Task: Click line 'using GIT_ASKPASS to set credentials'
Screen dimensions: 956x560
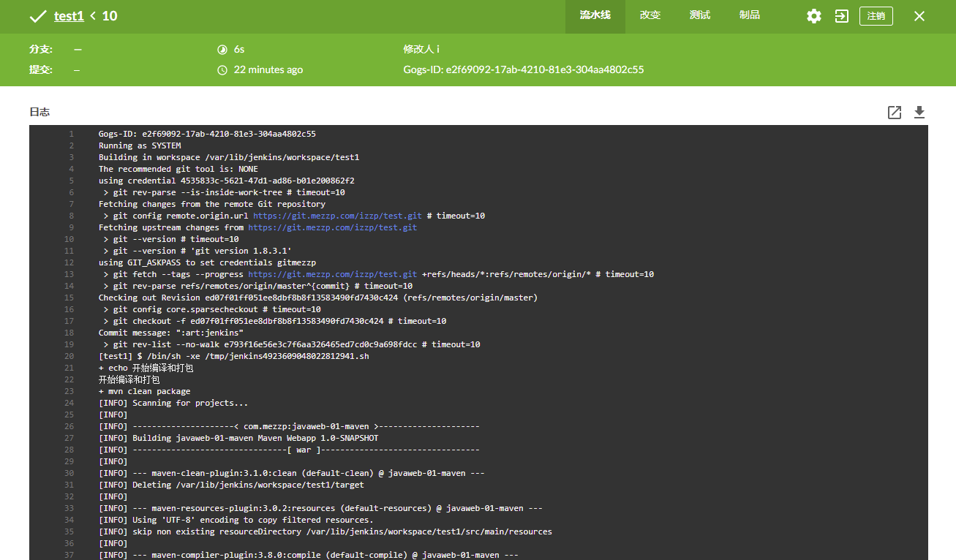Action: [207, 262]
